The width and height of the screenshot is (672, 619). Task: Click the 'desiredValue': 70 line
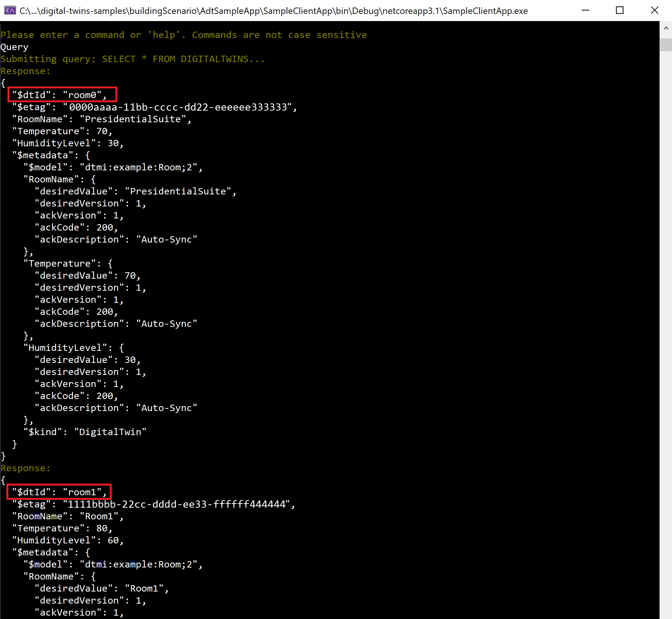tap(88, 276)
